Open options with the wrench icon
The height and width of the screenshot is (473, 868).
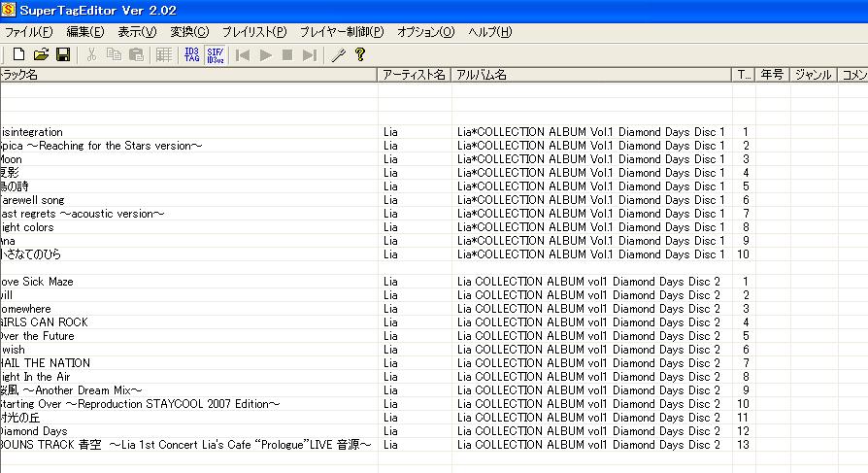coord(338,54)
